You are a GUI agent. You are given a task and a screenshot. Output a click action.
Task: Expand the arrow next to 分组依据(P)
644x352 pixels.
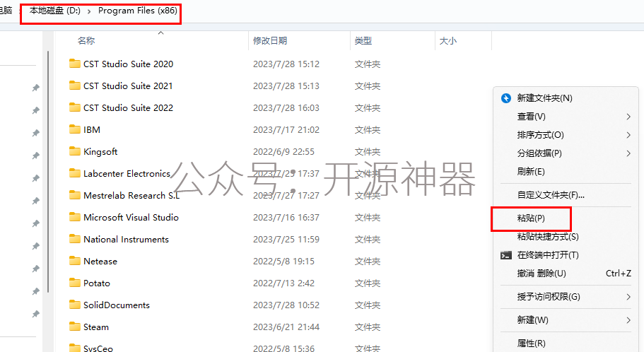628,153
